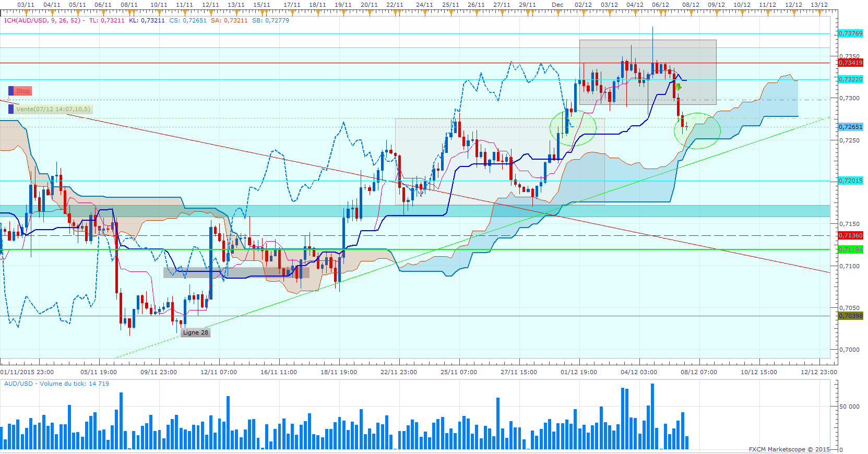Click the 0,7150 price axis value
This screenshot has width=868, height=454.
tap(849, 224)
